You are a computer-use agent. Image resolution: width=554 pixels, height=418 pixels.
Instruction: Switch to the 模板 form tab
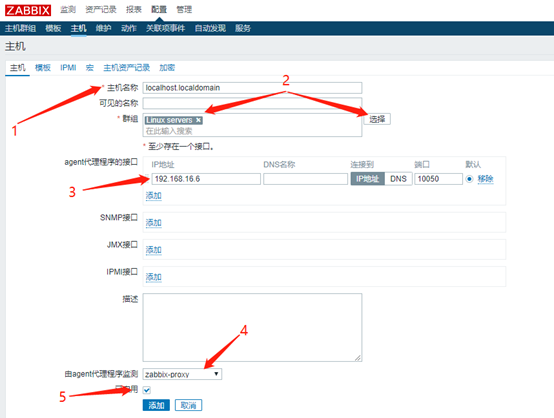[43, 67]
